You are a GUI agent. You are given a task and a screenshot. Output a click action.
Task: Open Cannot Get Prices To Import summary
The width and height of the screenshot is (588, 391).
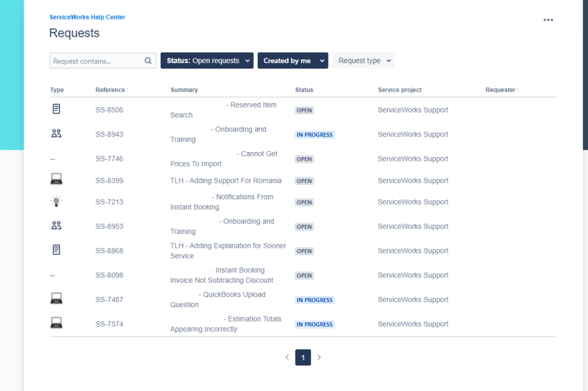[x=224, y=158]
